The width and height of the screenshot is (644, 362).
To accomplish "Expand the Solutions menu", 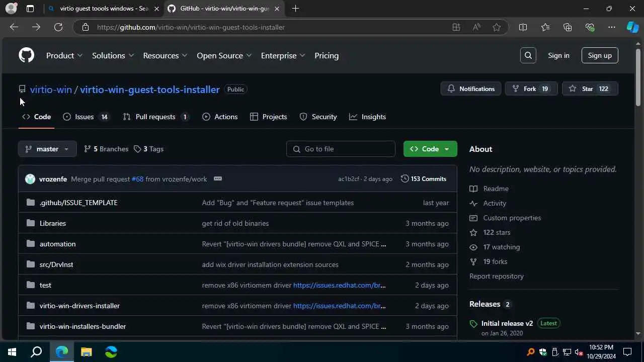I will pyautogui.click(x=113, y=55).
